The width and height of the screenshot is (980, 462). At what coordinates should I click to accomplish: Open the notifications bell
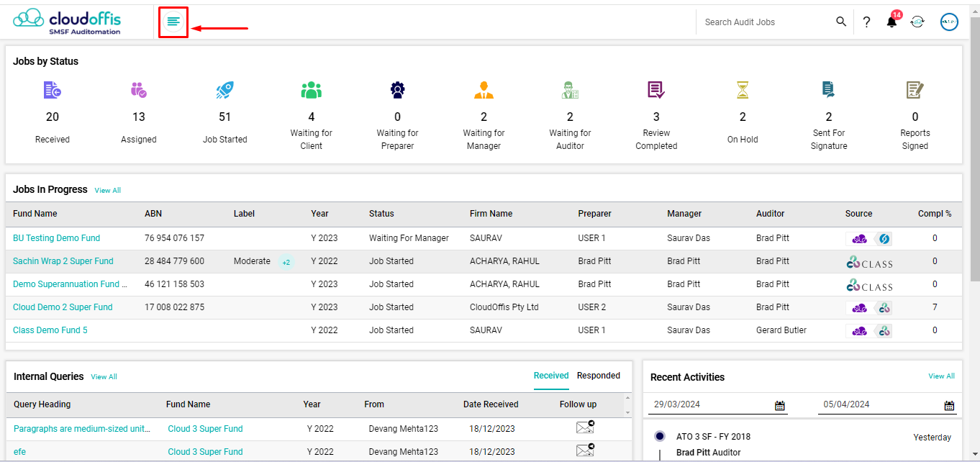click(891, 22)
